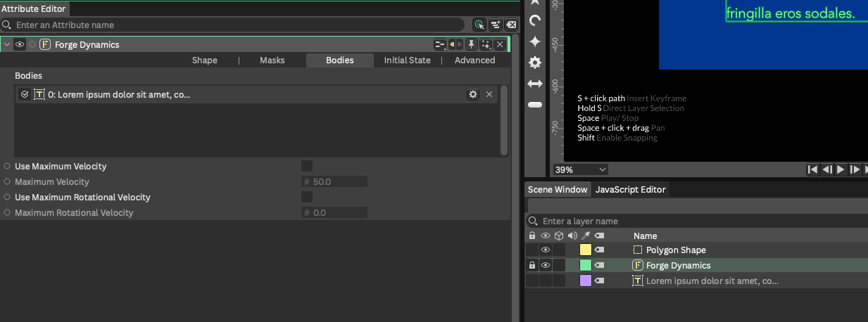868x322 pixels.
Task: Toggle the circle indicator beside Forge Dynamics title
Action: pyautogui.click(x=32, y=44)
